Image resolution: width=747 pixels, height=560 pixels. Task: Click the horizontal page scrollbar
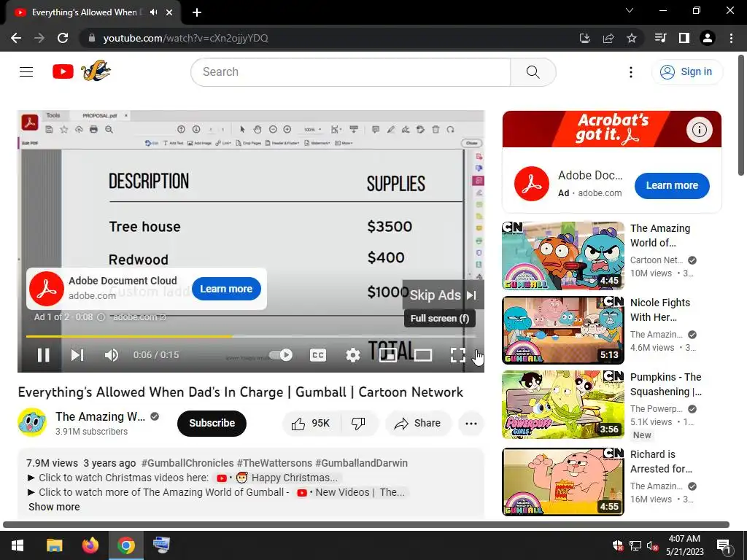pyautogui.click(x=366, y=524)
